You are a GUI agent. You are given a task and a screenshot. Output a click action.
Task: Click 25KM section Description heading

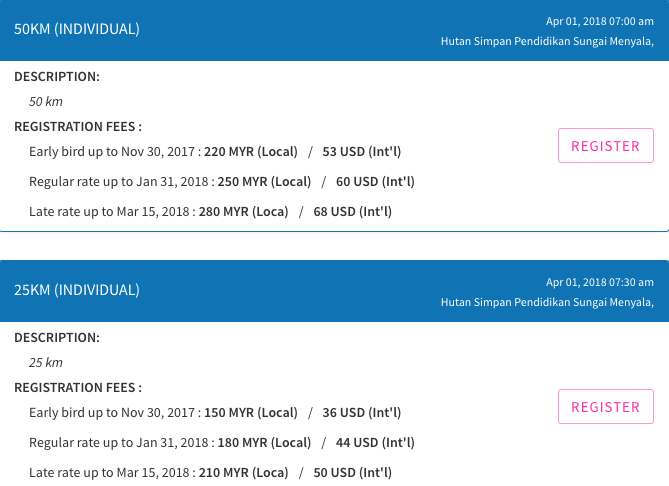pyautogui.click(x=57, y=338)
